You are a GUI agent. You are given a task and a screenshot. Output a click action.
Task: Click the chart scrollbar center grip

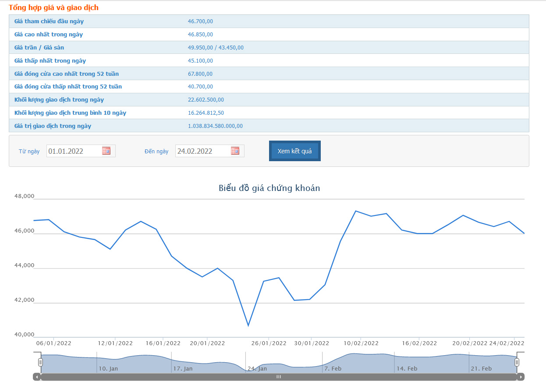click(278, 377)
